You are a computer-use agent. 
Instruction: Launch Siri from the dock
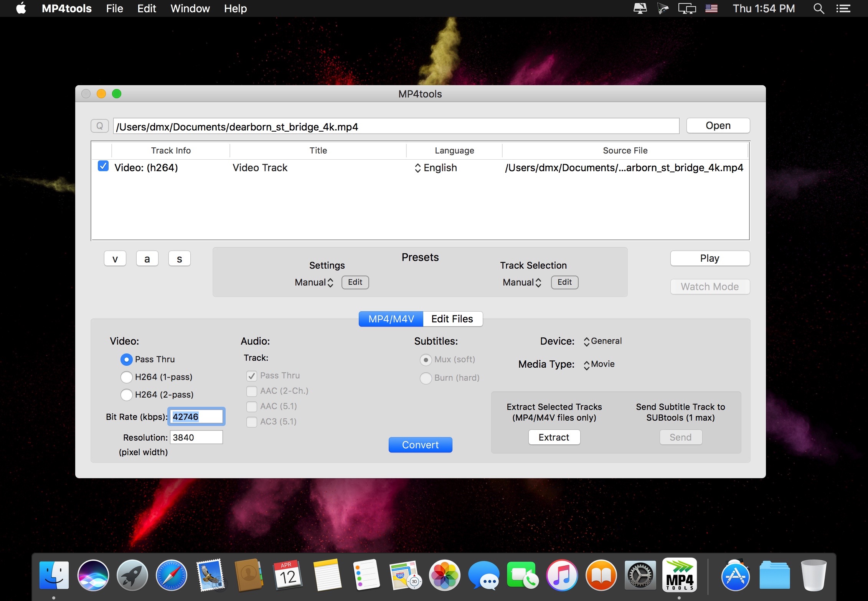click(93, 575)
